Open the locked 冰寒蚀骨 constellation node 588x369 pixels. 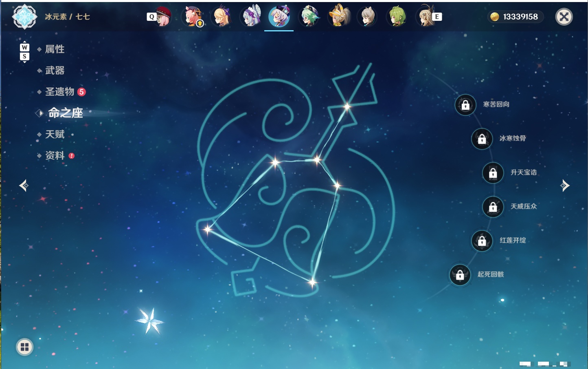[x=482, y=139]
